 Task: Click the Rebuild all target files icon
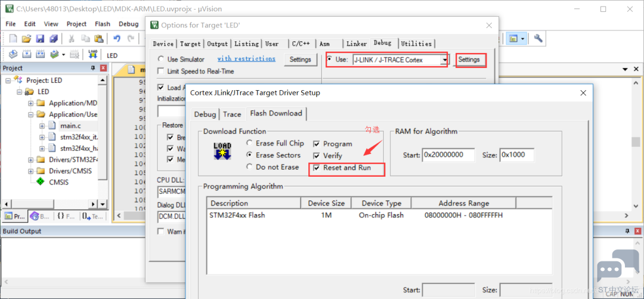[40, 54]
